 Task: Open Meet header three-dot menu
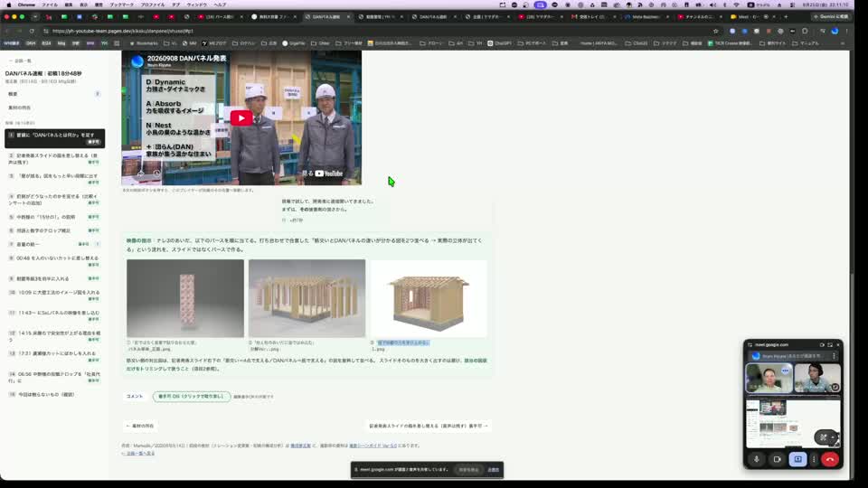[x=835, y=356]
